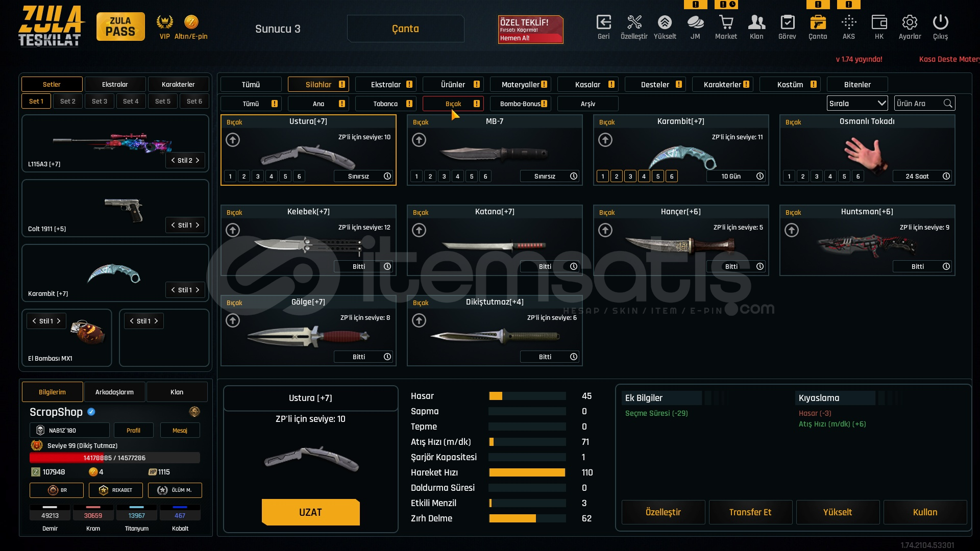Image resolution: width=980 pixels, height=551 pixels.
Task: Select slot 3 on Karambit[+7] card
Action: [630, 177]
